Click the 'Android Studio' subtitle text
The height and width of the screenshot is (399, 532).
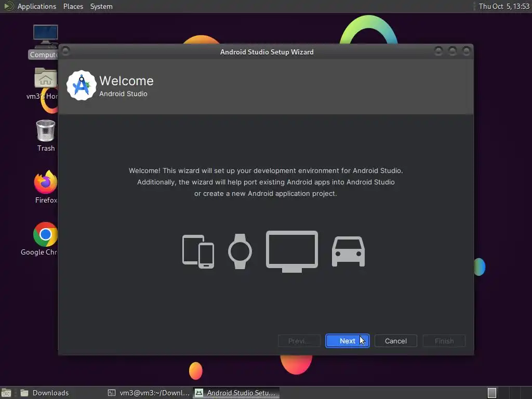click(123, 94)
